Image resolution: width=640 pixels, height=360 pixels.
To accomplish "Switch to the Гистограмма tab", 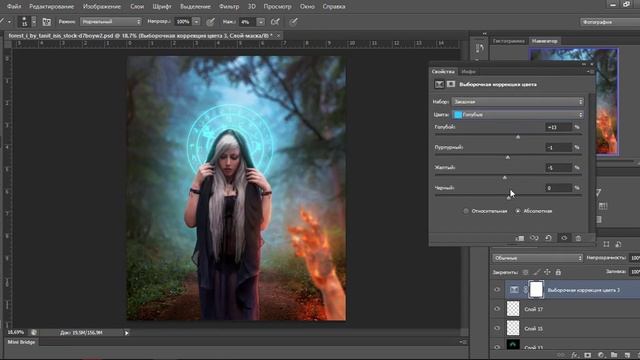I will (509, 41).
